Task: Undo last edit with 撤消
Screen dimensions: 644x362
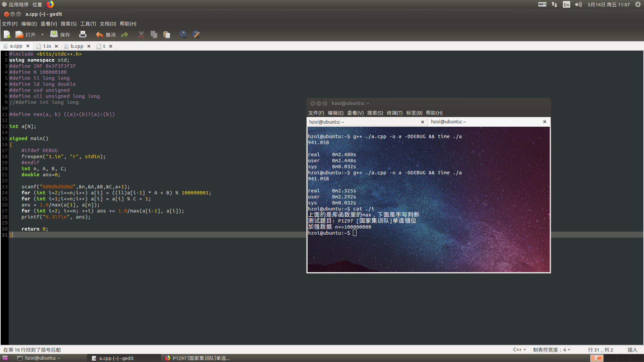Action: tap(105, 35)
